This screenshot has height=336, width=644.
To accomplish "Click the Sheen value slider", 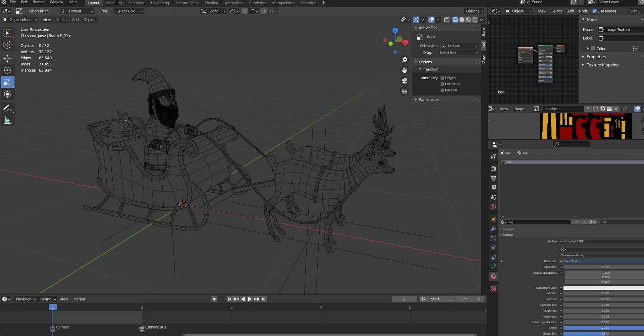I will coord(603,328).
